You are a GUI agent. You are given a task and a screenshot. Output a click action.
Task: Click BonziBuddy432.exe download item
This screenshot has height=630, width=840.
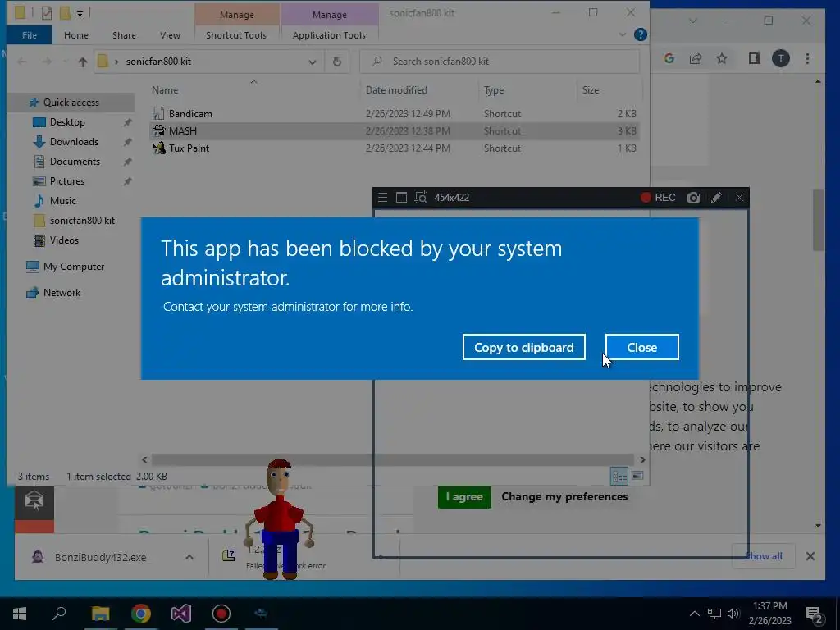click(100, 557)
